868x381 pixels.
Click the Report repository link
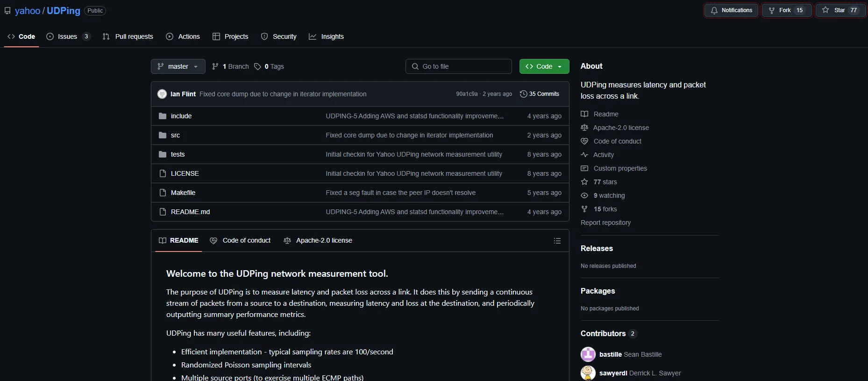605,223
